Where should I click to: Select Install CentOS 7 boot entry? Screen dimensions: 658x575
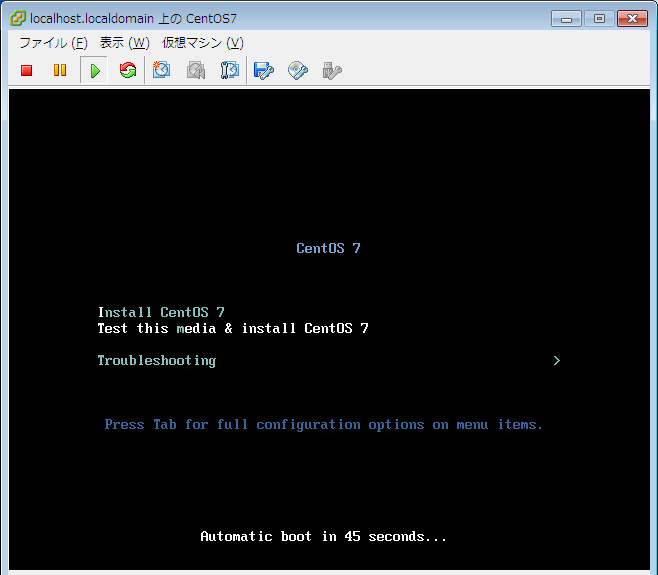[161, 312]
